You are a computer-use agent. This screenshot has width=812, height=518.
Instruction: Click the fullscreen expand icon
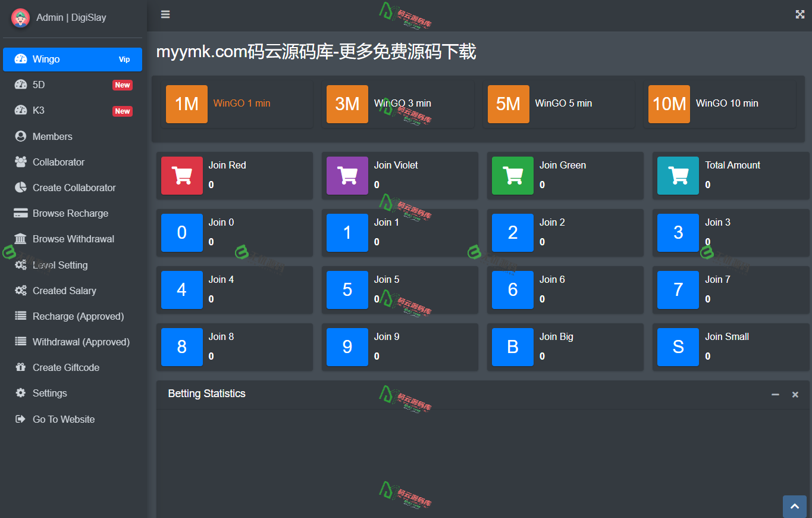[800, 14]
